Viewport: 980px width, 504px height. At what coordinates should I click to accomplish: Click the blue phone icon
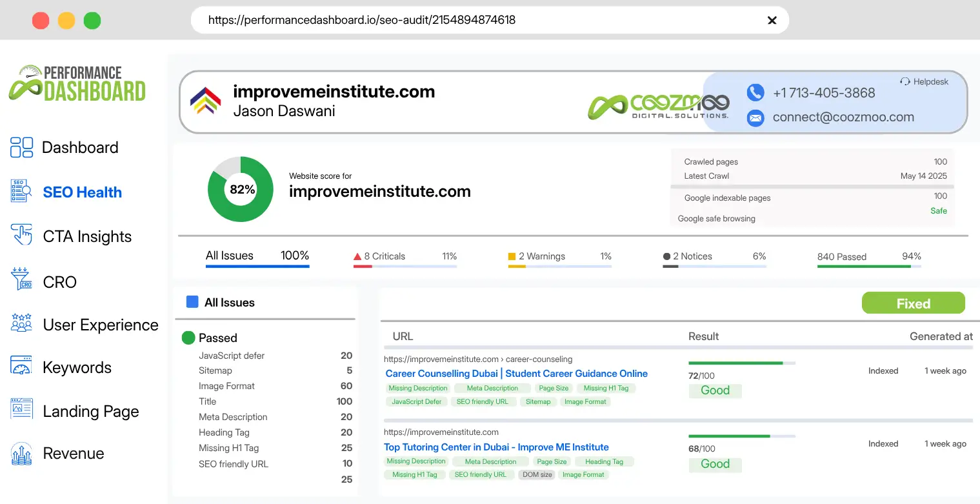point(755,92)
